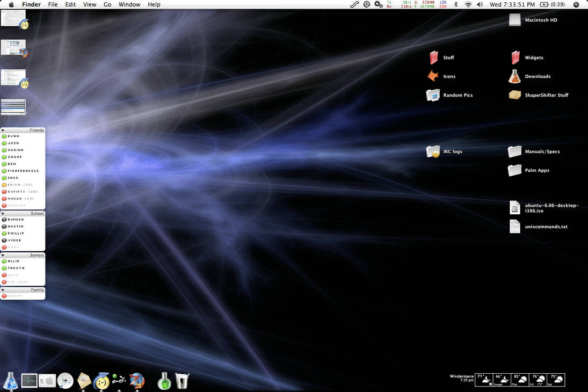Collapse the Friends buddy group
The image size is (588, 392).
(x=4, y=129)
